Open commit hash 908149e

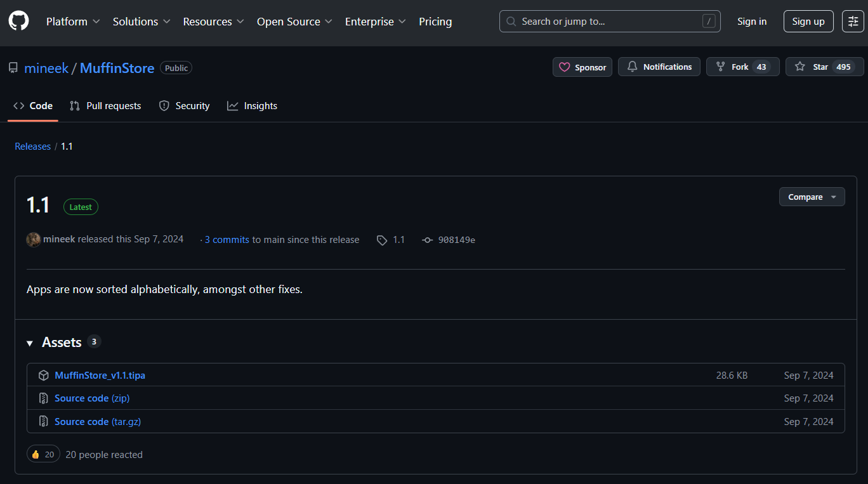[457, 240]
